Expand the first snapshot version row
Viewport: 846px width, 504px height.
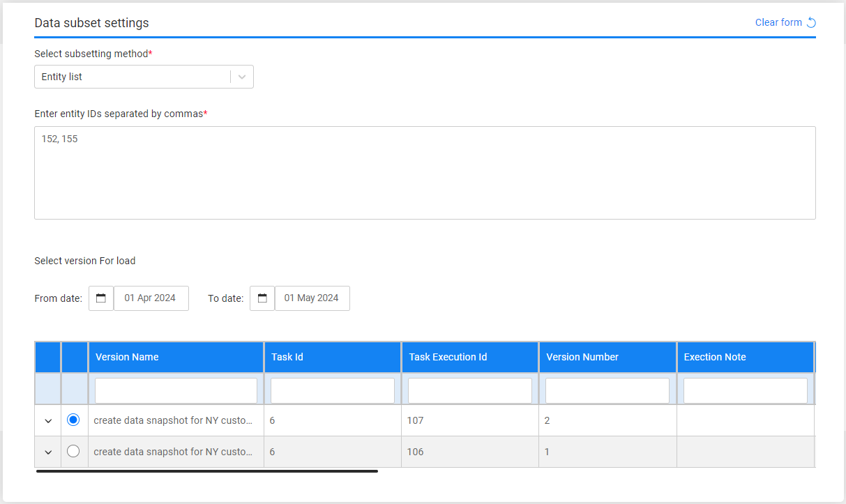click(x=47, y=420)
